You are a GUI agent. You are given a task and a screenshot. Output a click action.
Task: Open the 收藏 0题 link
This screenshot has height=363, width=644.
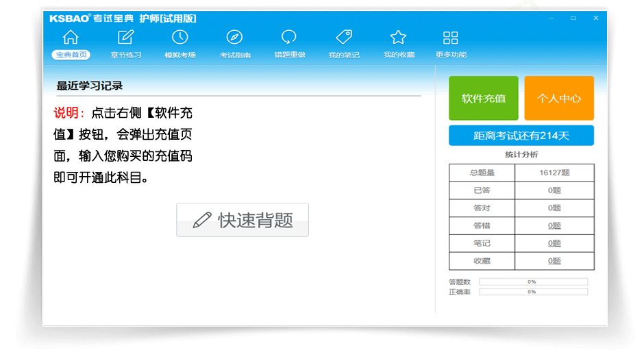(554, 261)
